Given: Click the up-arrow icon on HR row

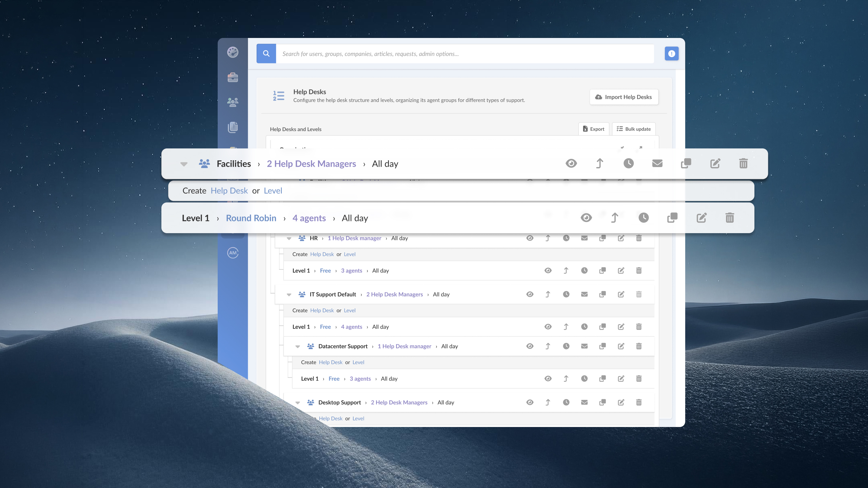Looking at the screenshot, I should [548, 238].
